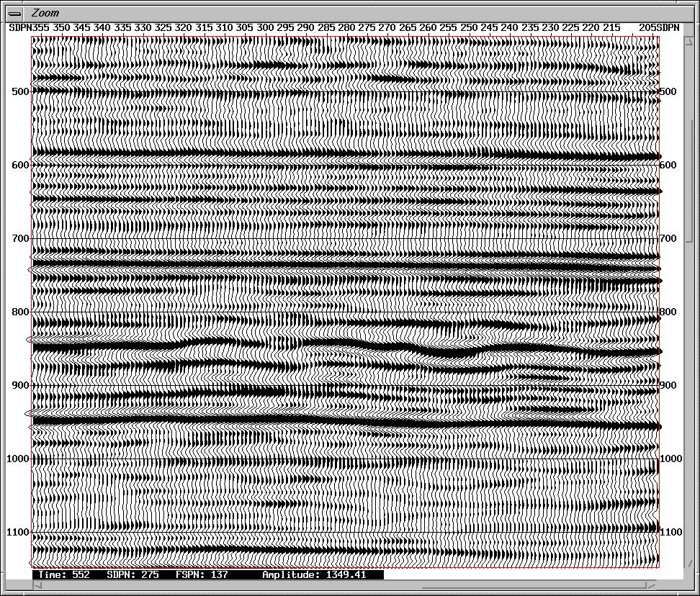The width and height of the screenshot is (700, 596).
Task: Click the horizontal scrollbar left arrow
Action: point(37,586)
